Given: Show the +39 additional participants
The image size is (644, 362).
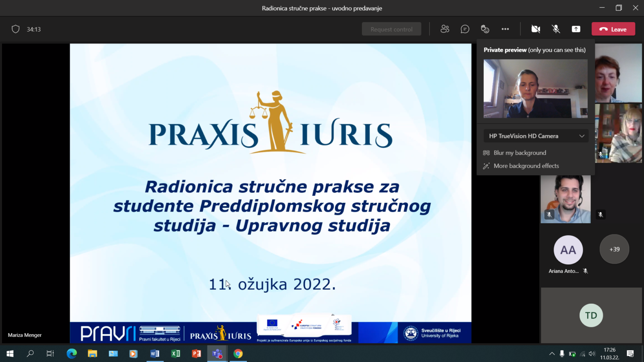Looking at the screenshot, I should pos(614,249).
